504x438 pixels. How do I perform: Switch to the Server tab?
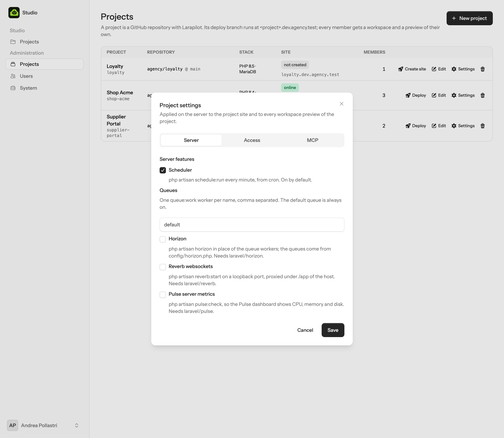[191, 140]
